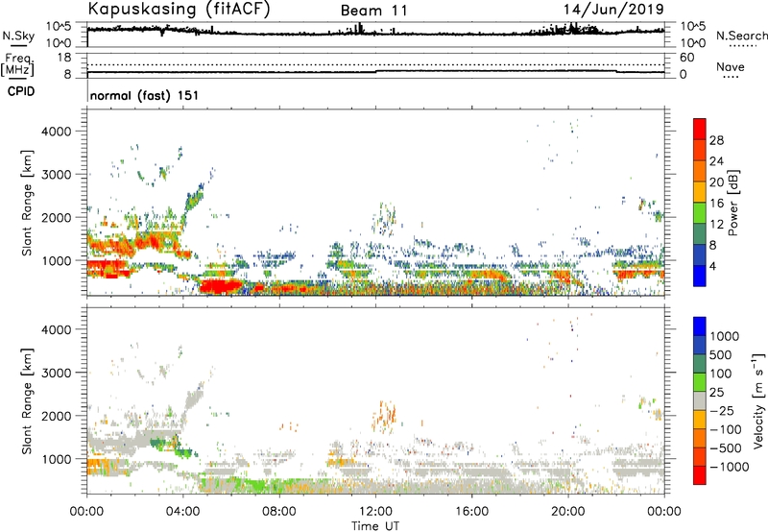768x532 pixels.
Task: Click the 4 tick on Power colorbar
Action: (712, 266)
